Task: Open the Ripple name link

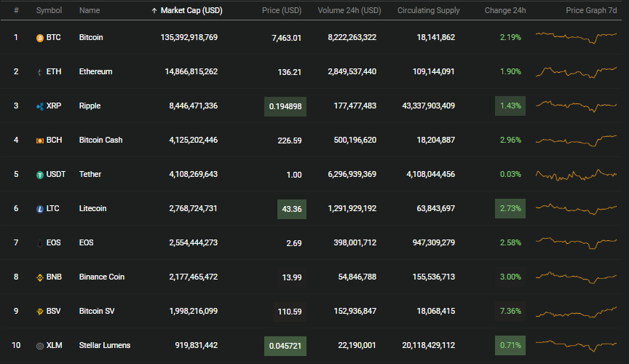Action: 90,106
